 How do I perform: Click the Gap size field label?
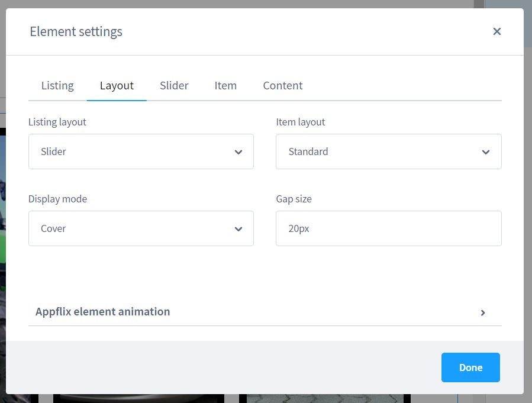[294, 199]
